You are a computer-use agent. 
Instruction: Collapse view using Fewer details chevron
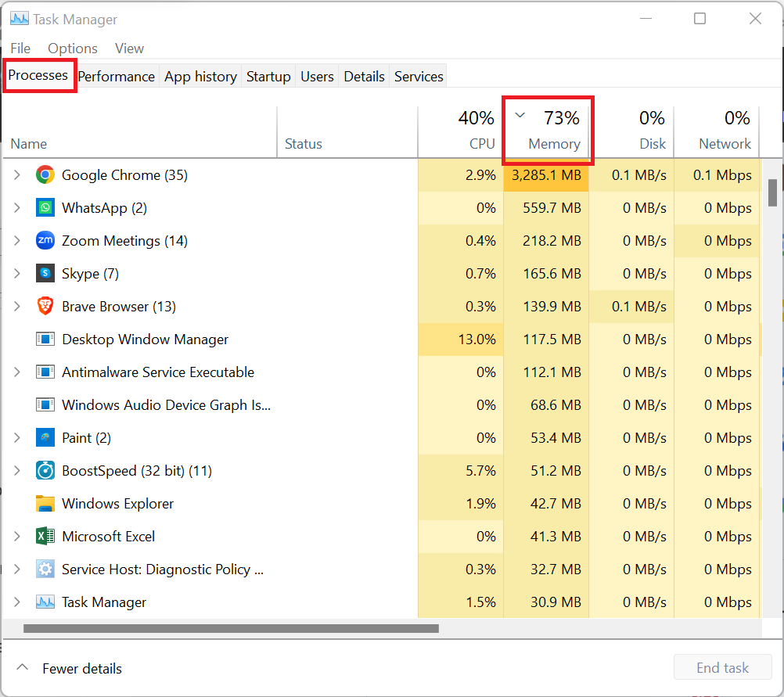[23, 668]
